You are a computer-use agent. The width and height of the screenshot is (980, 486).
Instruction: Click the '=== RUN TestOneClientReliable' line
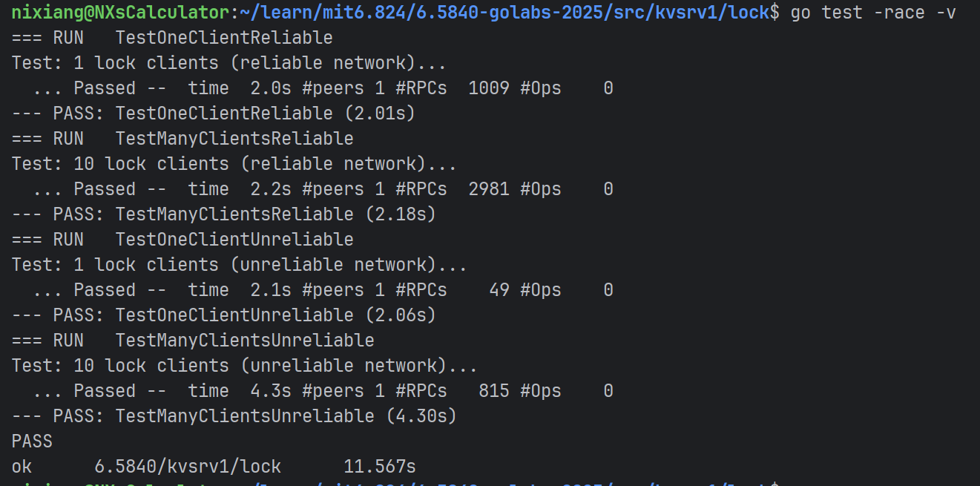coord(172,38)
